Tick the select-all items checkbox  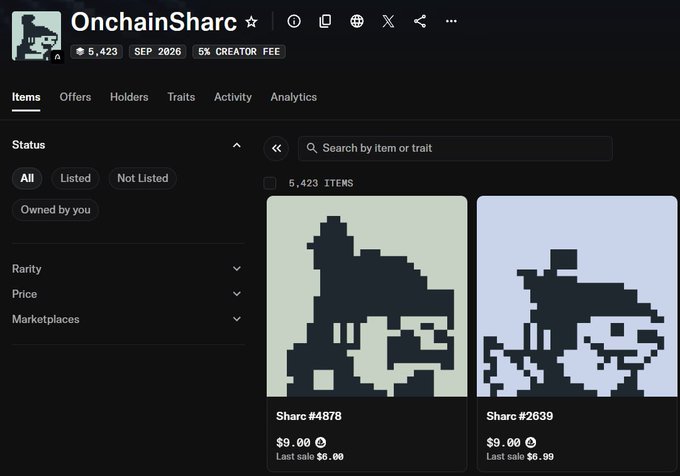click(x=270, y=183)
